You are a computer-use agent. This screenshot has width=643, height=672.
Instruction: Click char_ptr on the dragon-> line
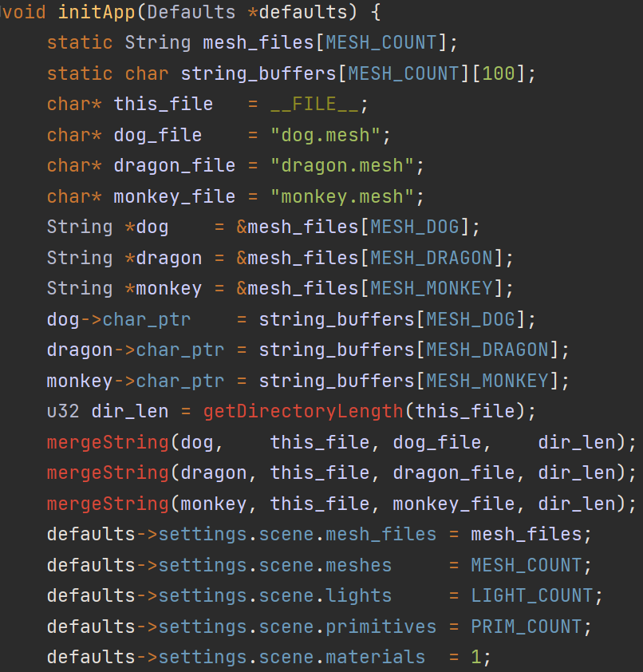pyautogui.click(x=180, y=350)
